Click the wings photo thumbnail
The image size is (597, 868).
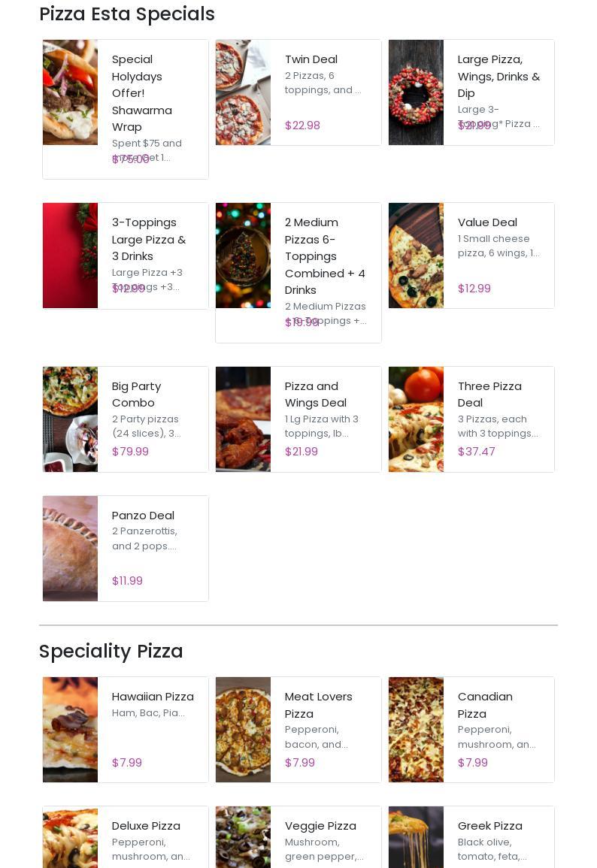[243, 419]
